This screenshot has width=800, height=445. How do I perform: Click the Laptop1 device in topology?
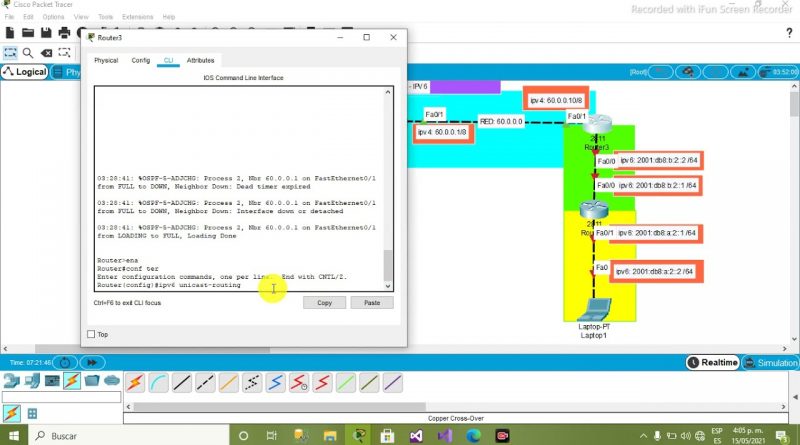[594, 310]
